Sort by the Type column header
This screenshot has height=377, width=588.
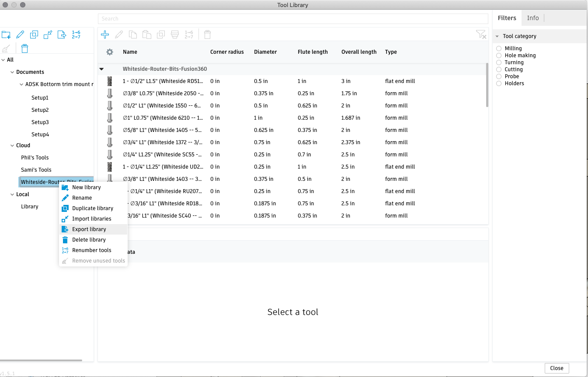391,52
